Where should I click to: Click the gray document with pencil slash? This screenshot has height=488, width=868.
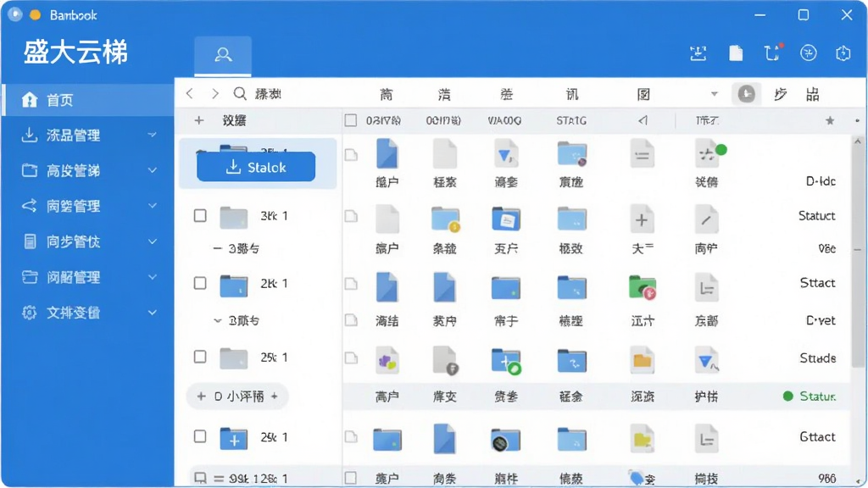click(x=706, y=219)
